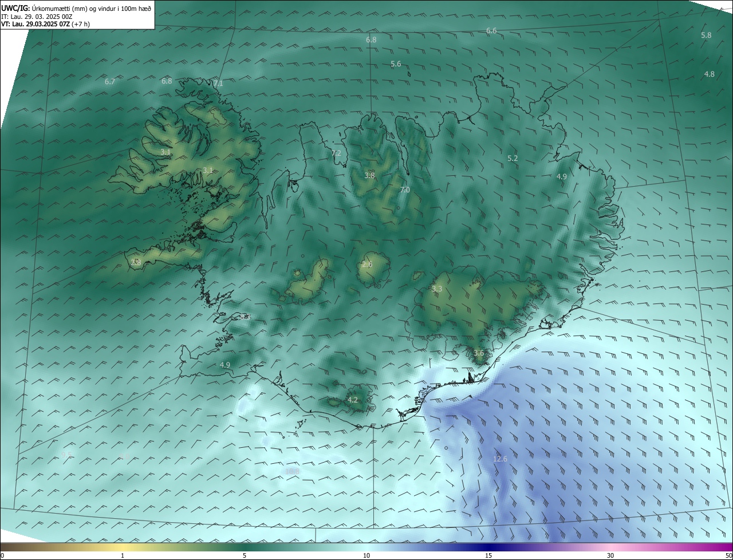Click the 3.8 value on the northern peninsula

[369, 175]
